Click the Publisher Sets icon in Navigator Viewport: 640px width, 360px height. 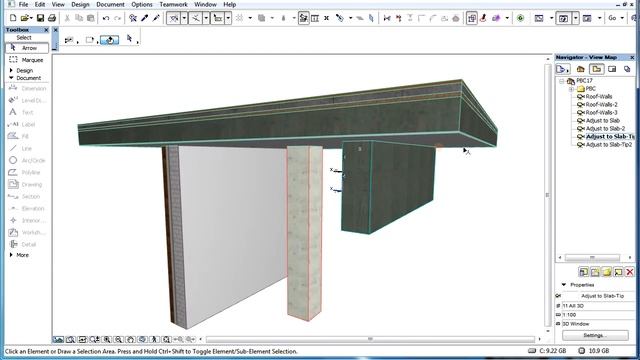627,69
